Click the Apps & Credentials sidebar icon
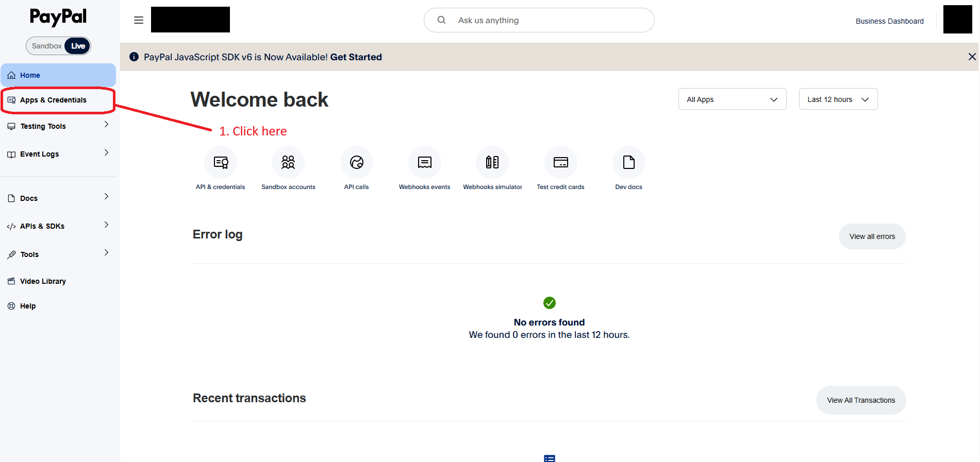Image resolution: width=980 pixels, height=462 pixels. 11,100
